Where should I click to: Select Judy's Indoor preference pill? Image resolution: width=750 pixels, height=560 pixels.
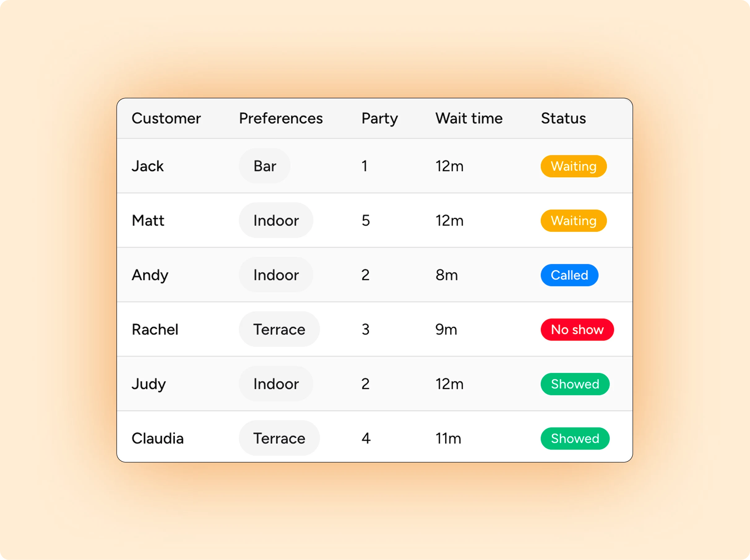point(276,384)
